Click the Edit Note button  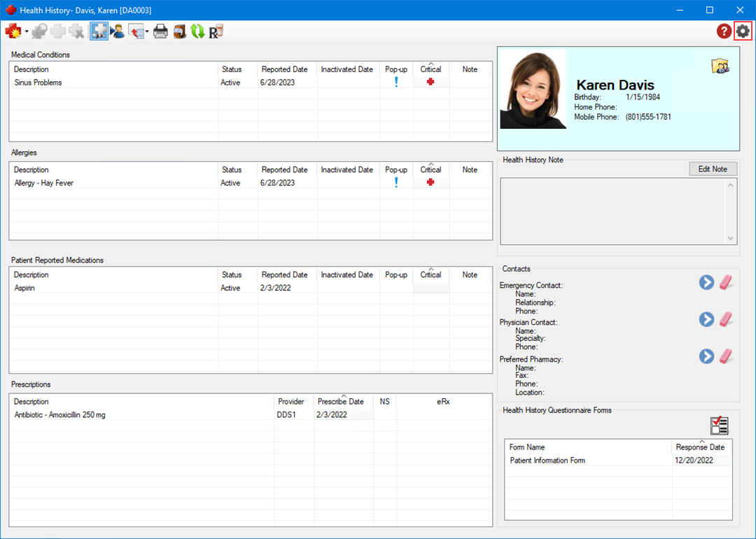pos(713,169)
